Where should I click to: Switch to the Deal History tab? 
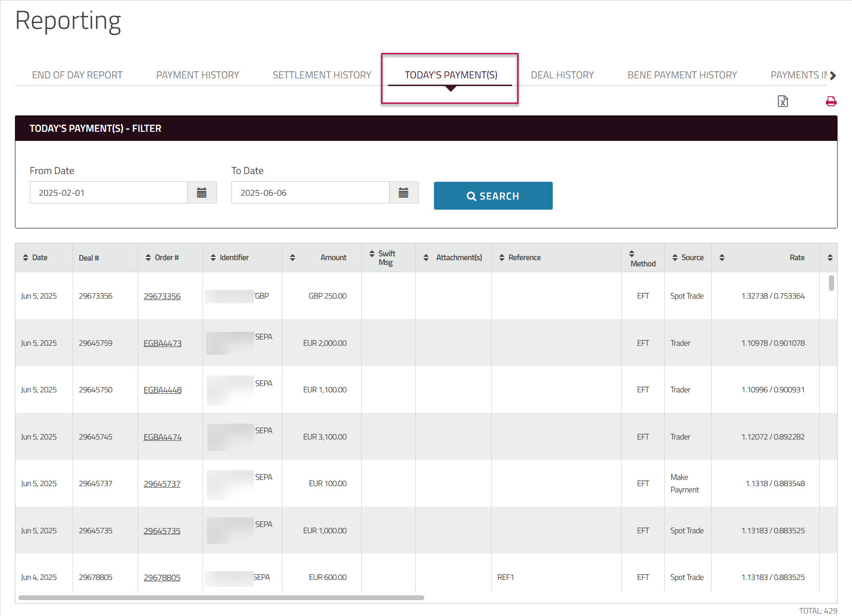562,75
